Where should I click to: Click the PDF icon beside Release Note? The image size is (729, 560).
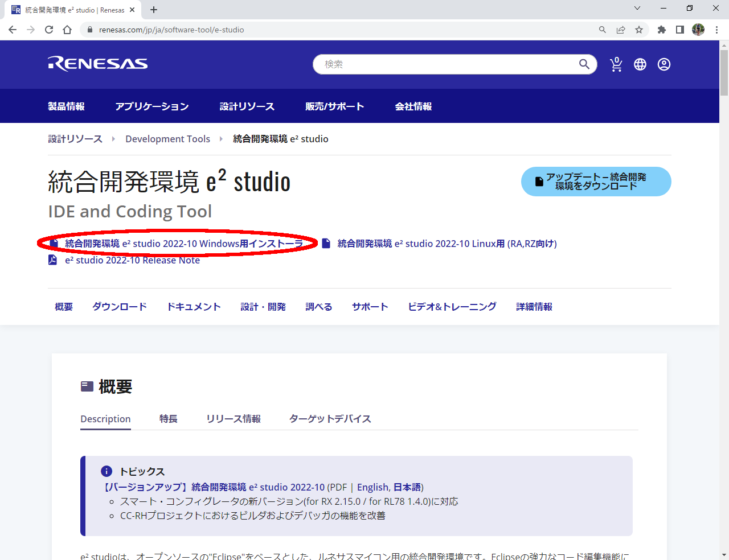pyautogui.click(x=52, y=260)
